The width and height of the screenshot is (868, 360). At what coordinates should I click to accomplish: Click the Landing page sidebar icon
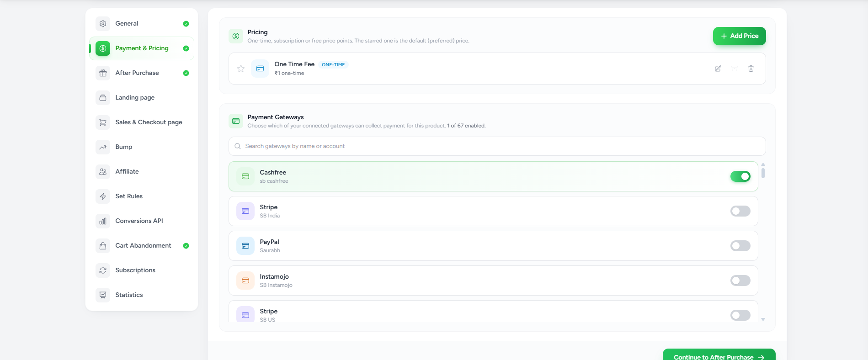click(103, 98)
